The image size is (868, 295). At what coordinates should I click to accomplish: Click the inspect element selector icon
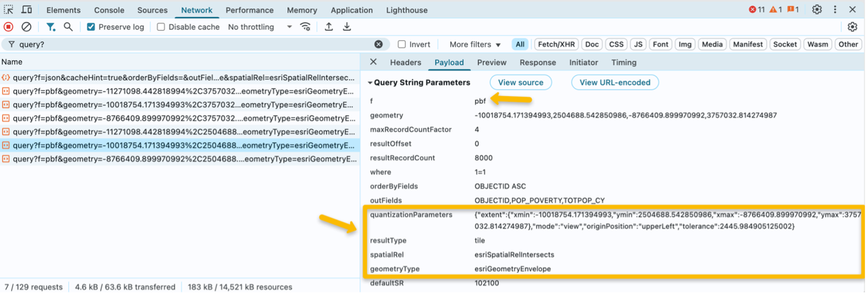(9, 10)
